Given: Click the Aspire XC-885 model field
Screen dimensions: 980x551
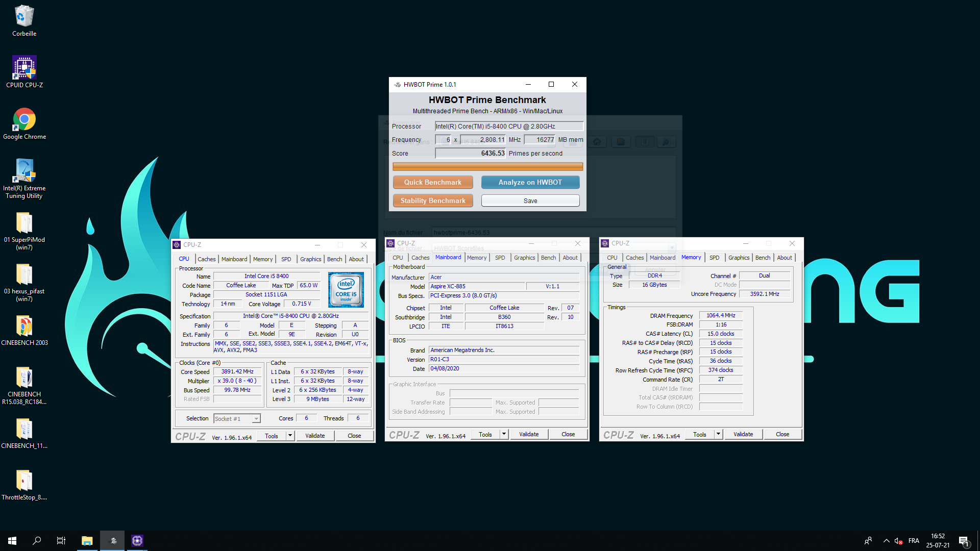Looking at the screenshot, I should (477, 286).
